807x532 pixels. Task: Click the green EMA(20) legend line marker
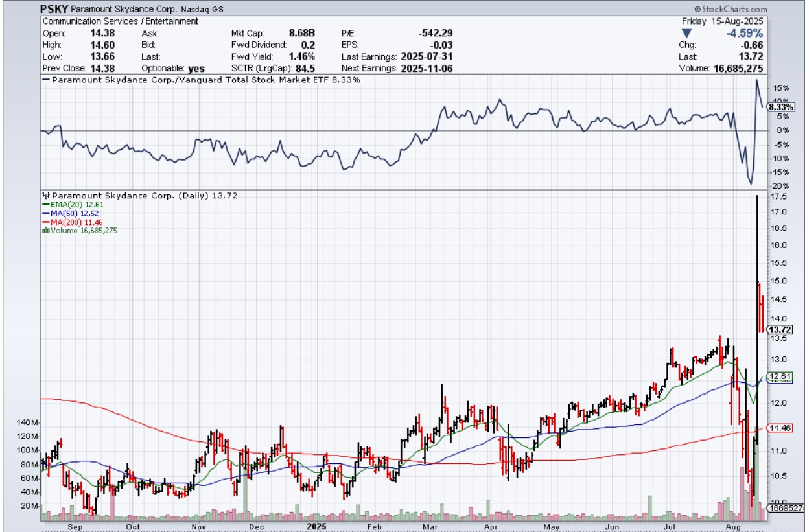pos(46,204)
